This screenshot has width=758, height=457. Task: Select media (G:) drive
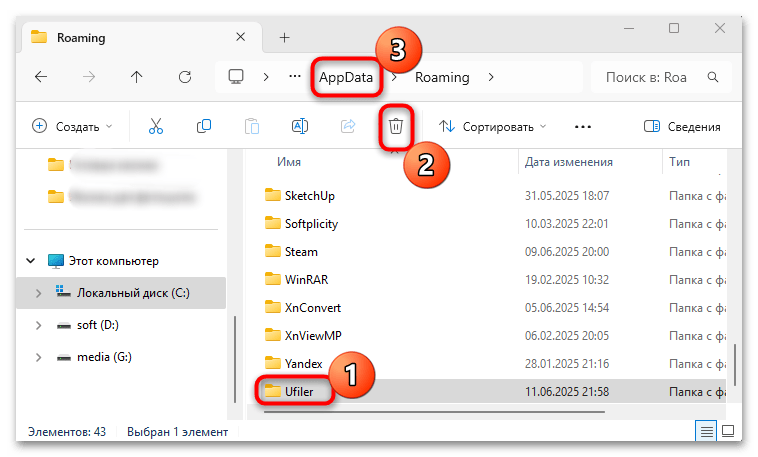tap(104, 357)
